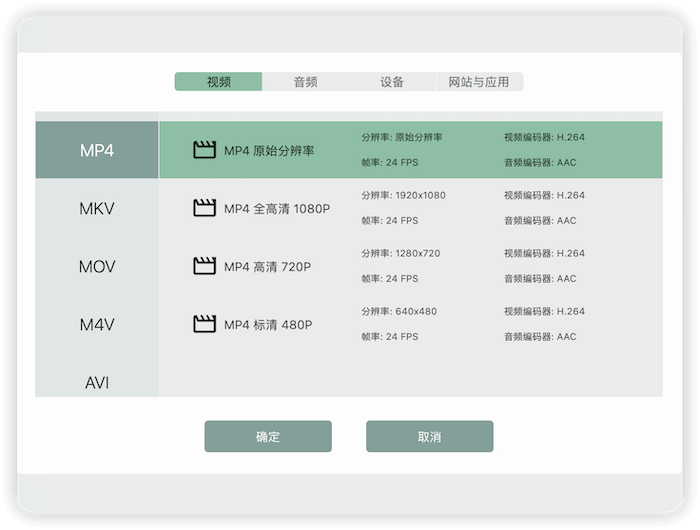
Task: Pick the MP4 高清 720P preset label
Action: point(267,267)
